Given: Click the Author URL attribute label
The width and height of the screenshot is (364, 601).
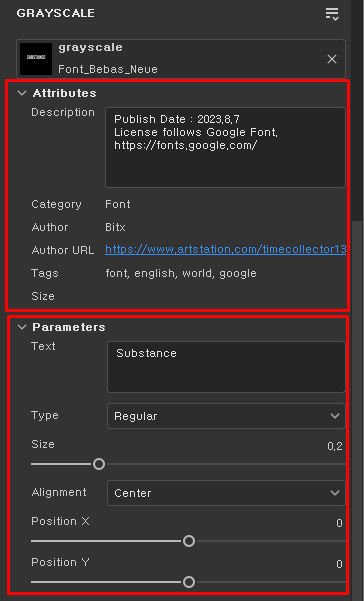Looking at the screenshot, I should coord(63,250).
